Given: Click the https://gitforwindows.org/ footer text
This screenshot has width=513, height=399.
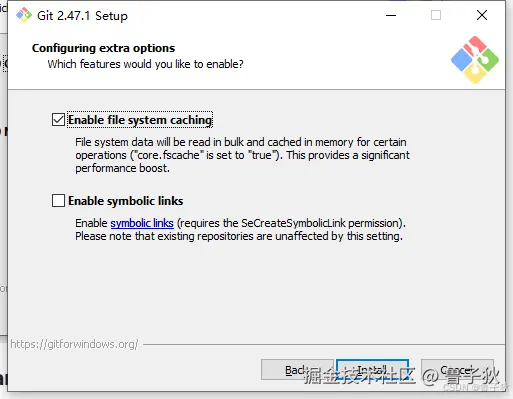Looking at the screenshot, I should point(74,344).
